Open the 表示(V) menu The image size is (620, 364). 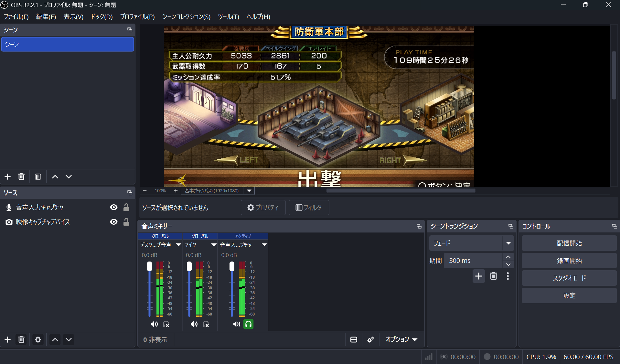click(x=73, y=17)
